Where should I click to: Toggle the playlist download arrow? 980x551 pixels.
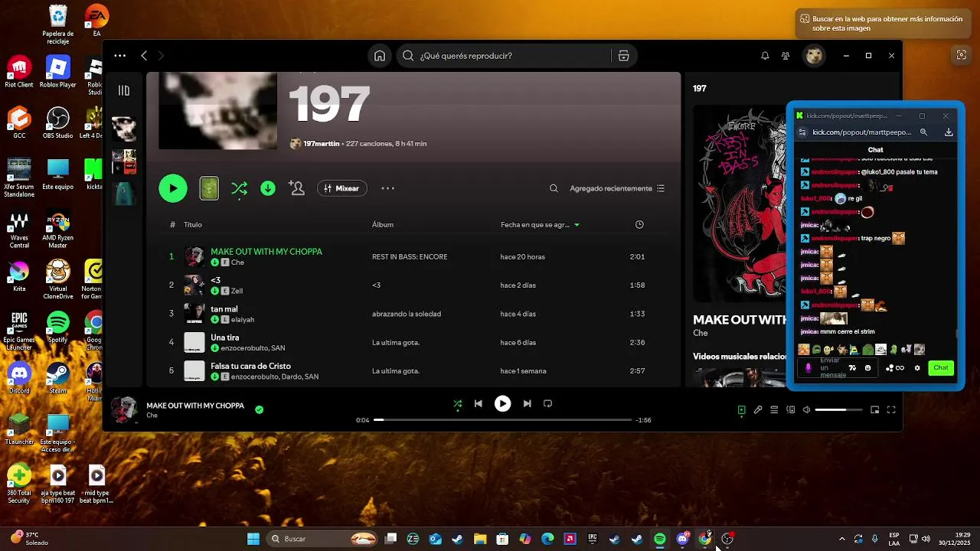tap(268, 188)
